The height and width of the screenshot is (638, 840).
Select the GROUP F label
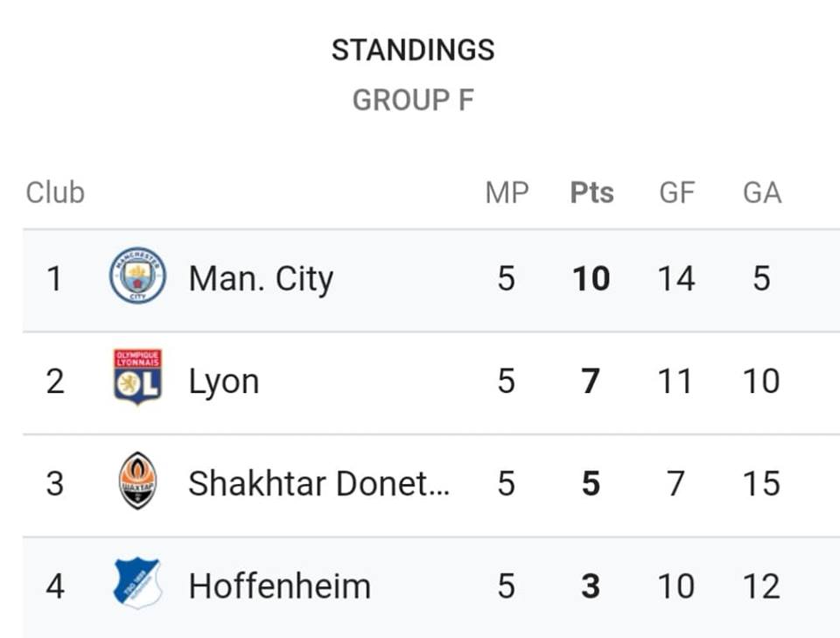(413, 100)
